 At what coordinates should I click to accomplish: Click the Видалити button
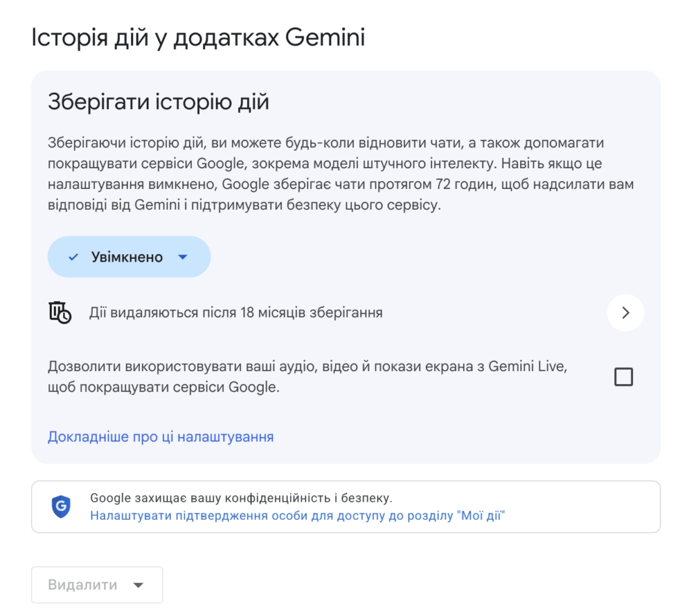click(x=97, y=584)
